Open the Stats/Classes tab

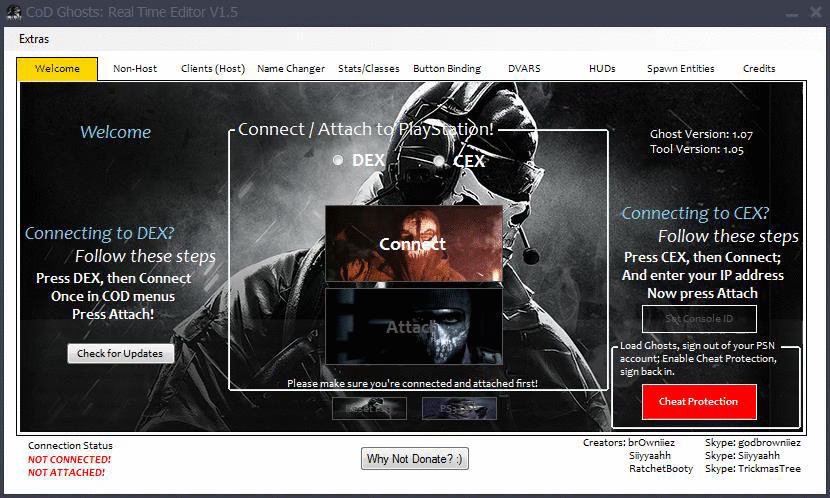(368, 69)
